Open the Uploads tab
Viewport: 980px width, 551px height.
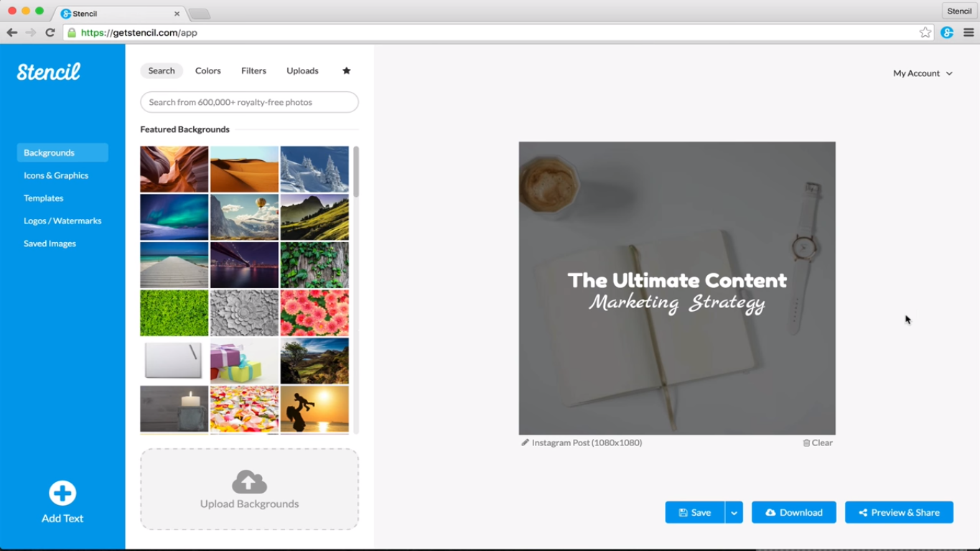302,70
